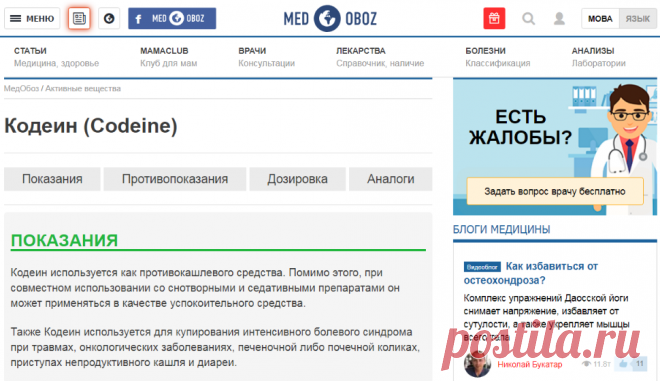This screenshot has width=660, height=381.
Task: Follow the Активные вещества breadcrumb link
Action: coord(83,88)
